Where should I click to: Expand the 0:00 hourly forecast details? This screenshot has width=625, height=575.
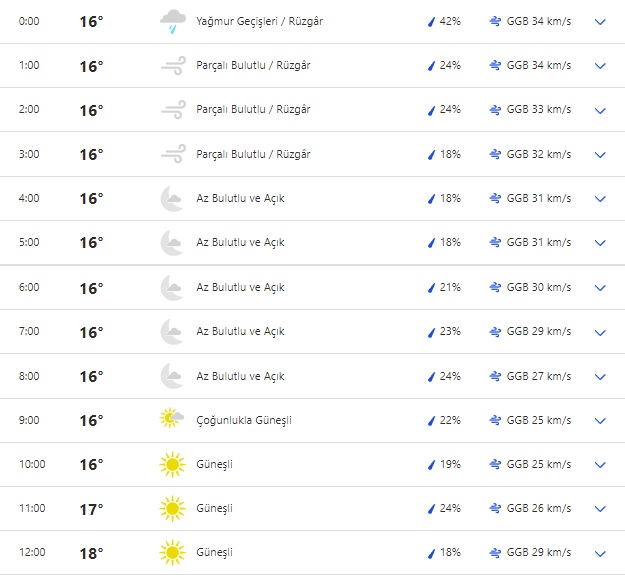coord(600,21)
